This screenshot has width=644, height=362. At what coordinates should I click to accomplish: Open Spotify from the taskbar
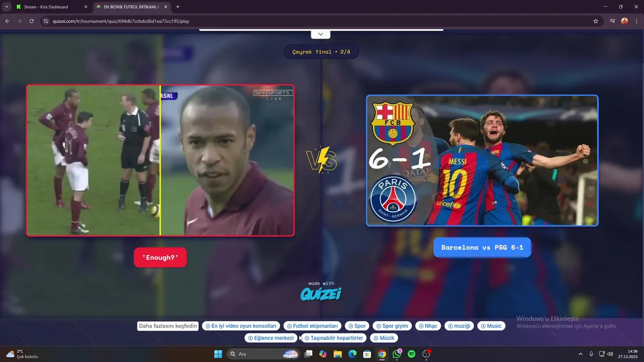412,354
